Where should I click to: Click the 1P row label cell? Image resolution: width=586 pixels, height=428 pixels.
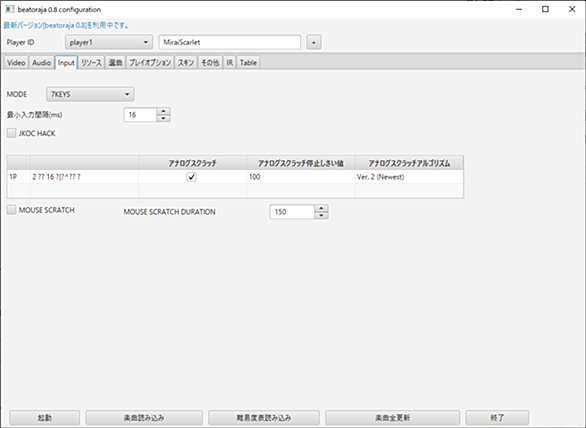tap(19, 177)
